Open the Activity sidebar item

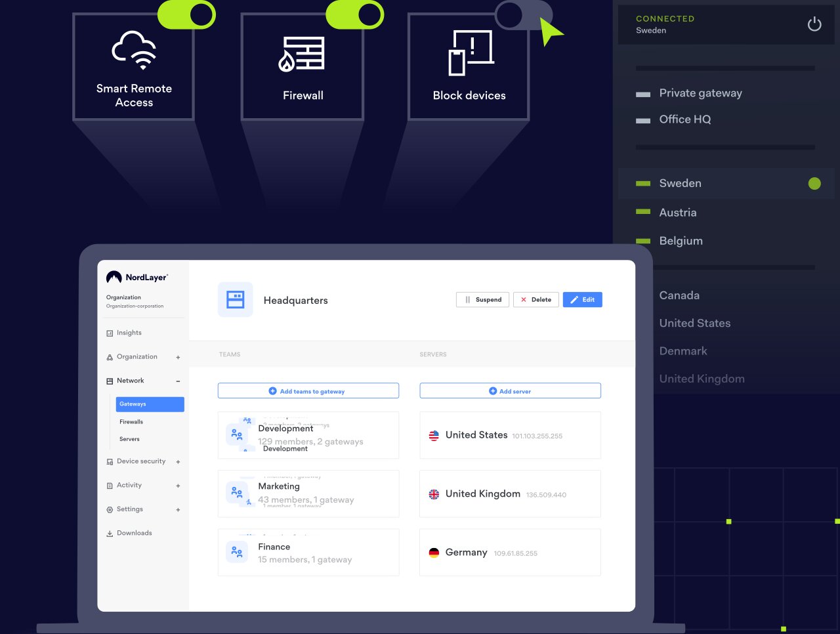point(129,485)
